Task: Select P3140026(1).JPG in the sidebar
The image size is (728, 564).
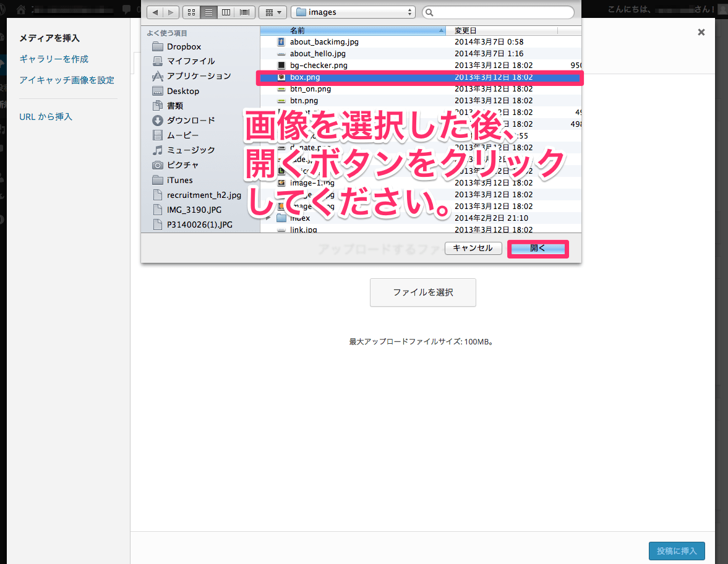Action: (x=199, y=224)
